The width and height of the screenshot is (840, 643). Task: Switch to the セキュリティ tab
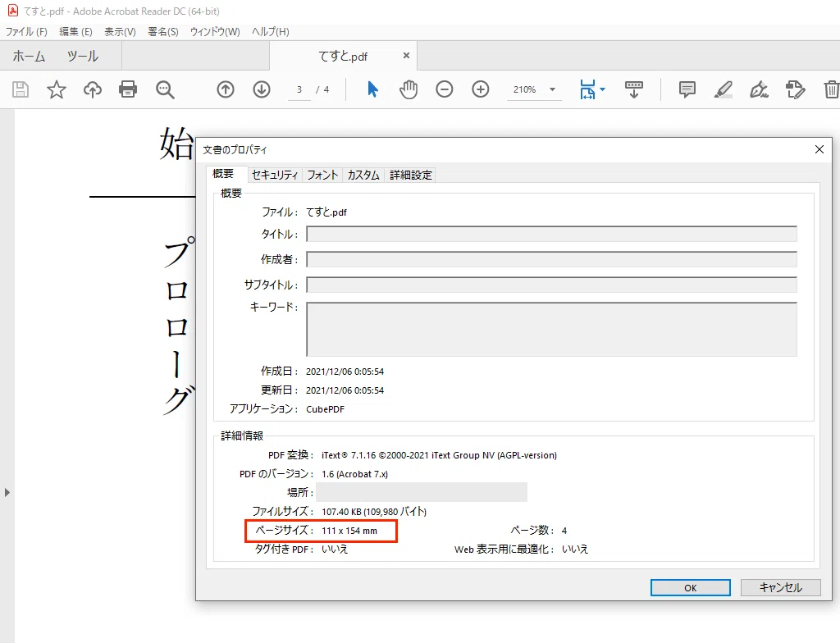pyautogui.click(x=274, y=175)
